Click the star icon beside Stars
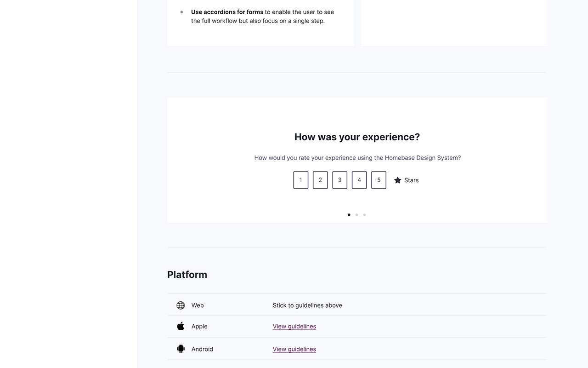The image size is (588, 368). point(398,180)
